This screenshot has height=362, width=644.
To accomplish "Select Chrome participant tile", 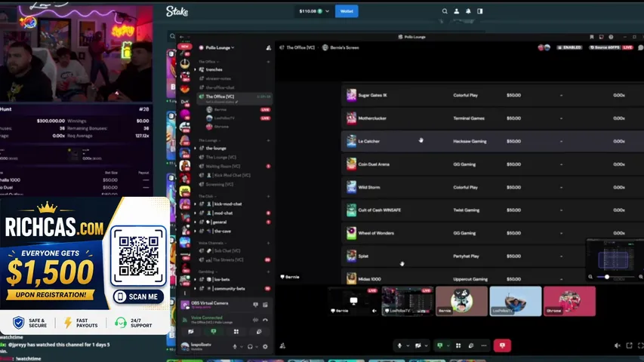I will pos(569,301).
